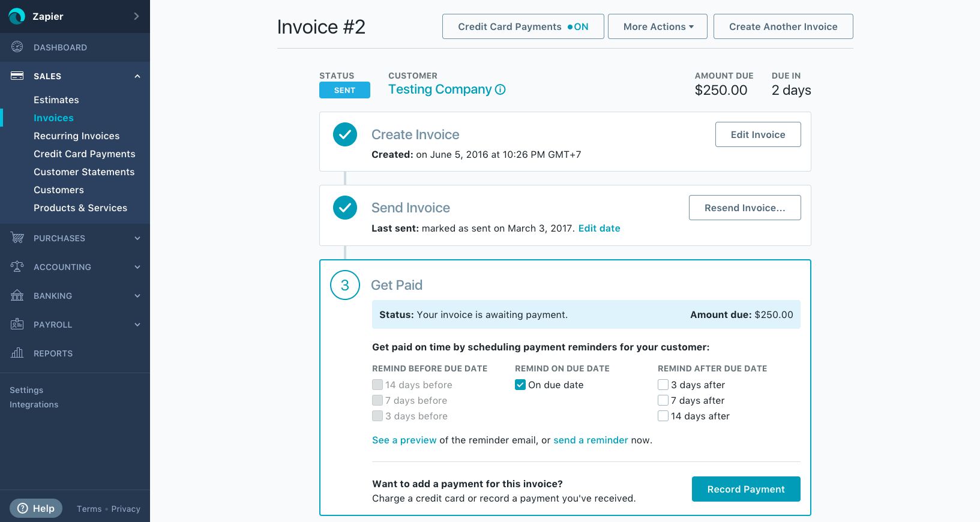
Task: Click the Reports bar chart icon
Action: pyautogui.click(x=17, y=353)
